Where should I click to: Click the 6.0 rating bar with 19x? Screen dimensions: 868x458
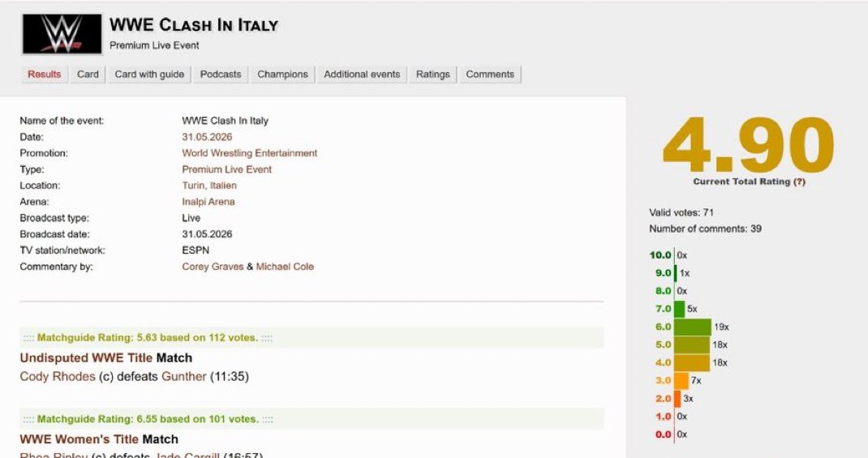tap(693, 327)
